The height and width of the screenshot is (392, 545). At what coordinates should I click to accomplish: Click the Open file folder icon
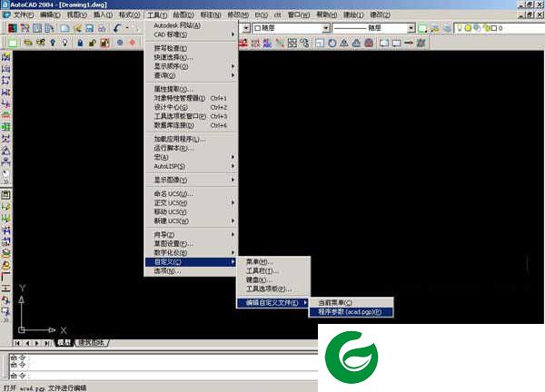pyautogui.click(x=77, y=28)
